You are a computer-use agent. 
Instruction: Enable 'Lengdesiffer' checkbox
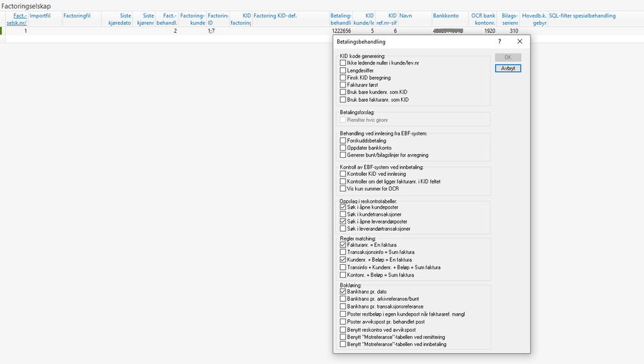343,70
